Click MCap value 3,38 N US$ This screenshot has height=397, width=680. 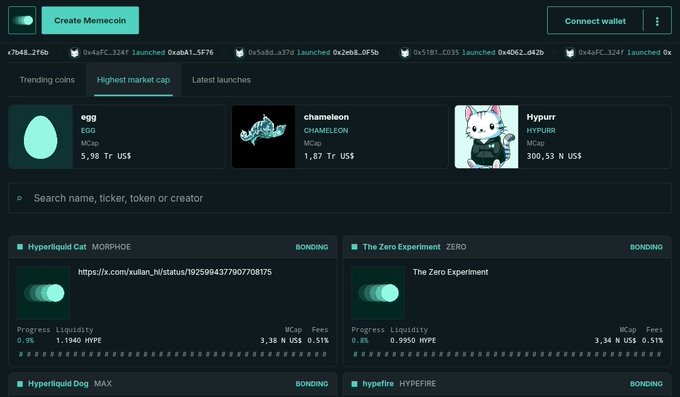click(281, 341)
